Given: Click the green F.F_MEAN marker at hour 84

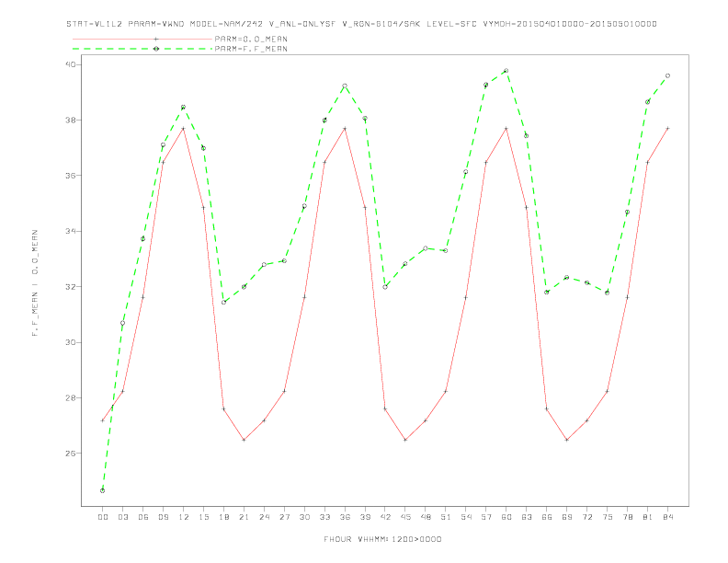Looking at the screenshot, I should click(x=667, y=75).
